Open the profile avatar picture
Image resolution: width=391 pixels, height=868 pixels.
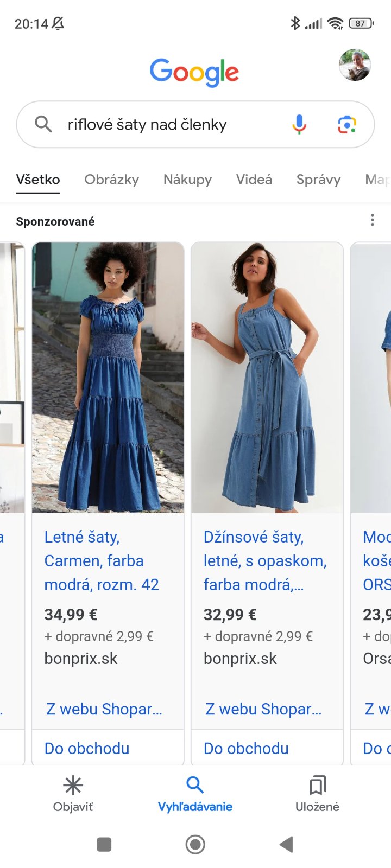[355, 65]
